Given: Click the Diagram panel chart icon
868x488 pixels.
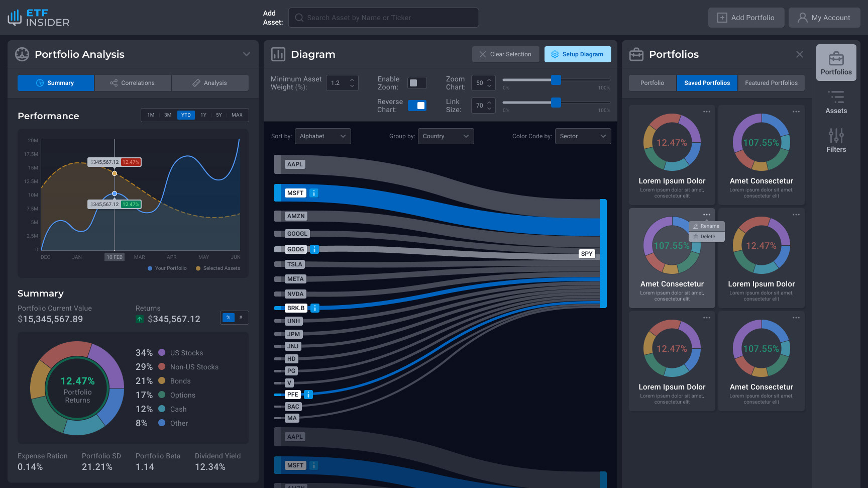Looking at the screenshot, I should (278, 54).
